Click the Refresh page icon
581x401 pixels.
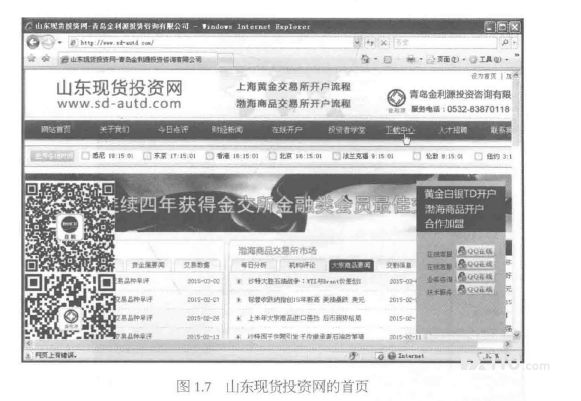[x=370, y=43]
